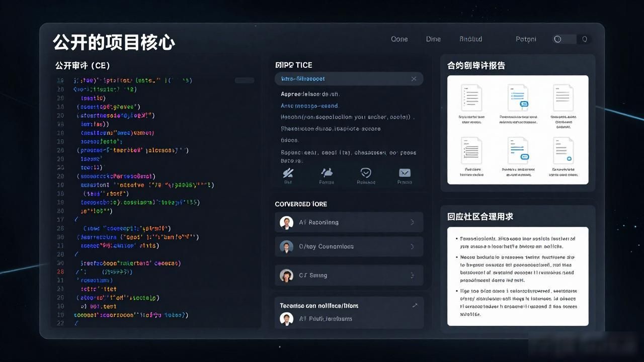644x362 pixels.
Task: Click the Pal pen icon
Action: [x=288, y=173]
